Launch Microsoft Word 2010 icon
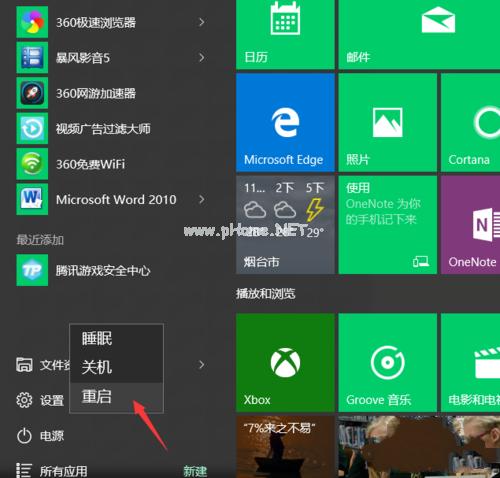500x478 pixels. [x=32, y=199]
